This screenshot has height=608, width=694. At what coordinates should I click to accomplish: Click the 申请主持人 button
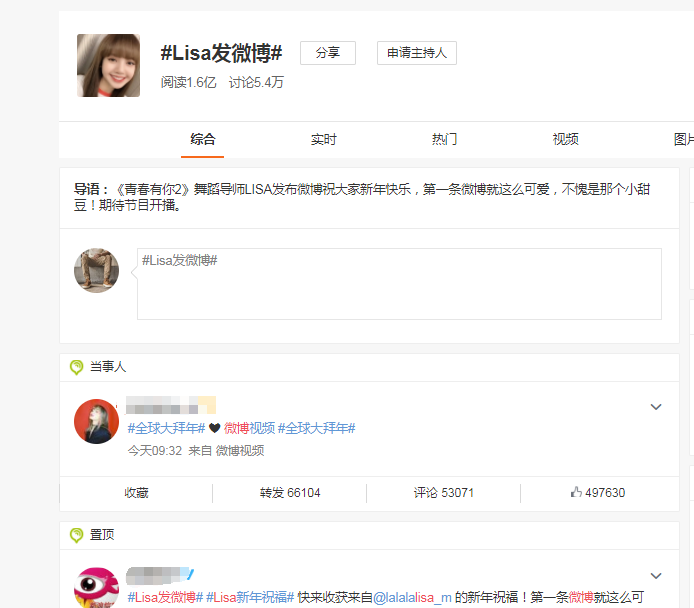point(416,53)
